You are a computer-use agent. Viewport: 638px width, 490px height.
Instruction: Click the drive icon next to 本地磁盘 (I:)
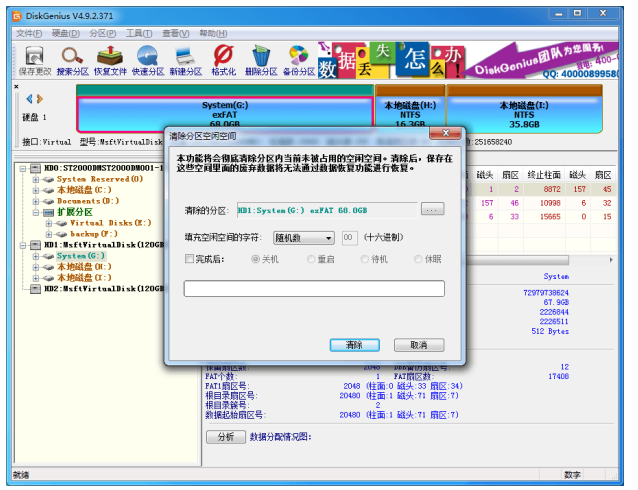pos(48,278)
